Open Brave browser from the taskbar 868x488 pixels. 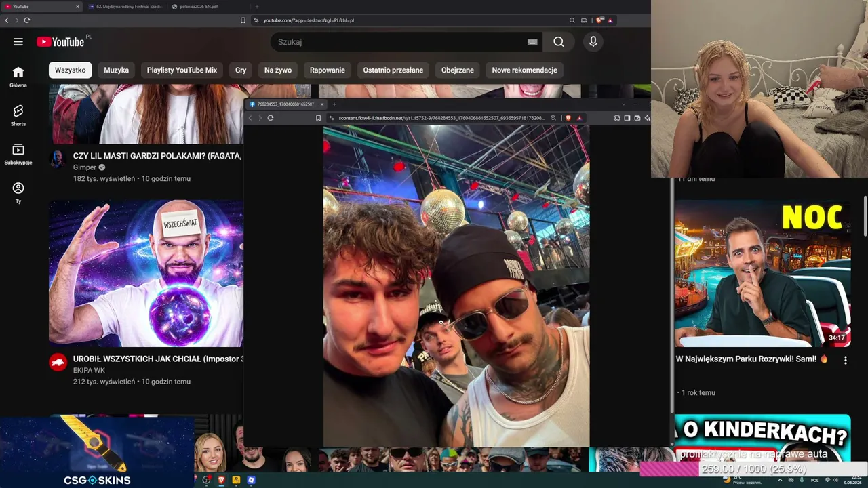coord(221,480)
